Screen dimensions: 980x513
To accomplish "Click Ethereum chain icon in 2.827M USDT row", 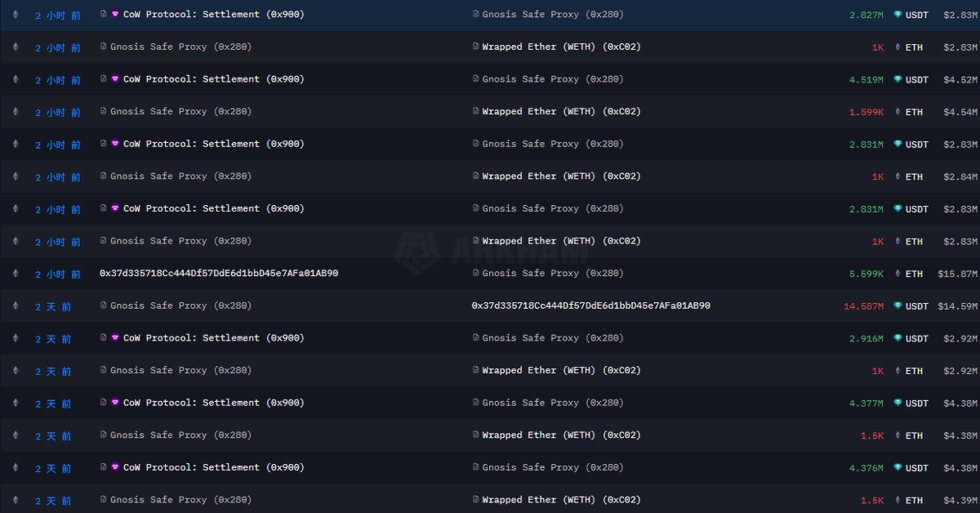I will pyautogui.click(x=15, y=15).
